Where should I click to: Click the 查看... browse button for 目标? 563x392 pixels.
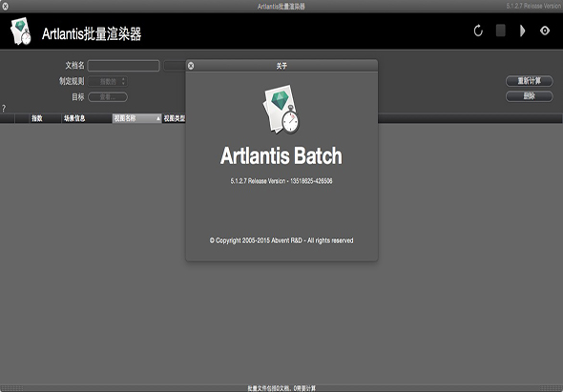pyautogui.click(x=108, y=97)
